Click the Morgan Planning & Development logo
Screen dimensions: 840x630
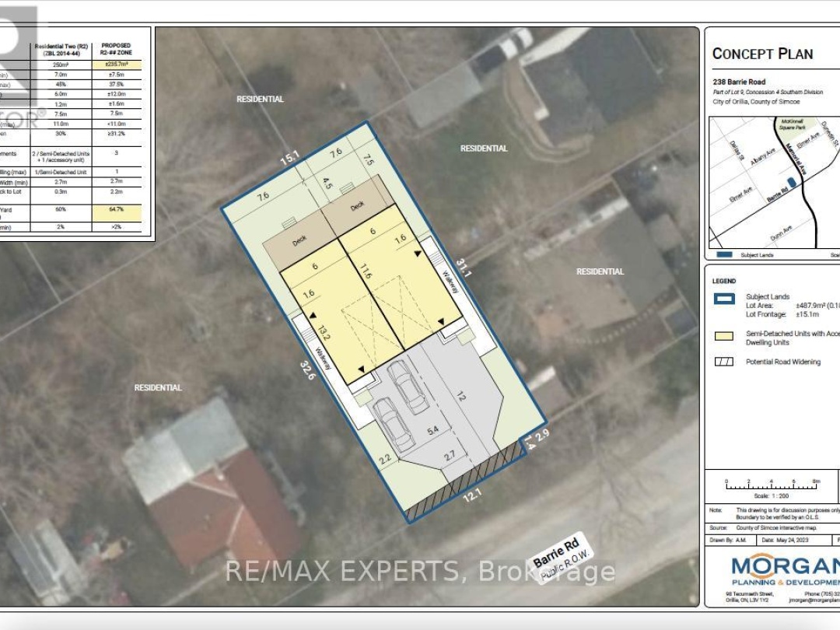(x=785, y=571)
